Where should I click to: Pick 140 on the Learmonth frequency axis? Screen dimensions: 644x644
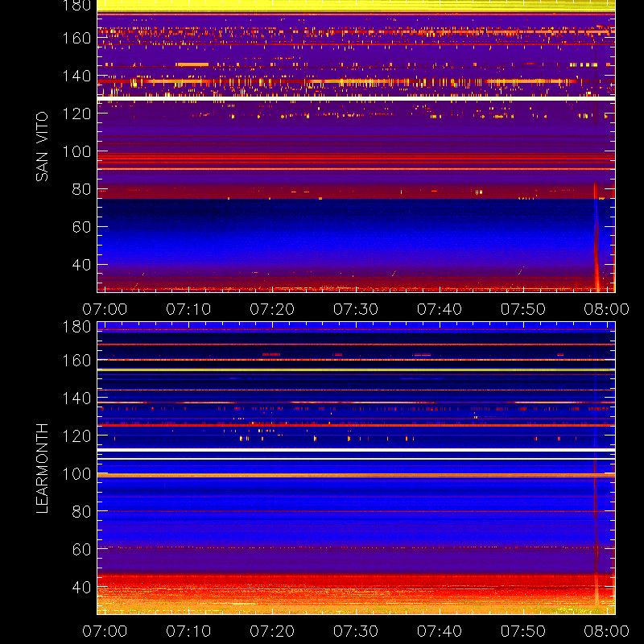76,398
